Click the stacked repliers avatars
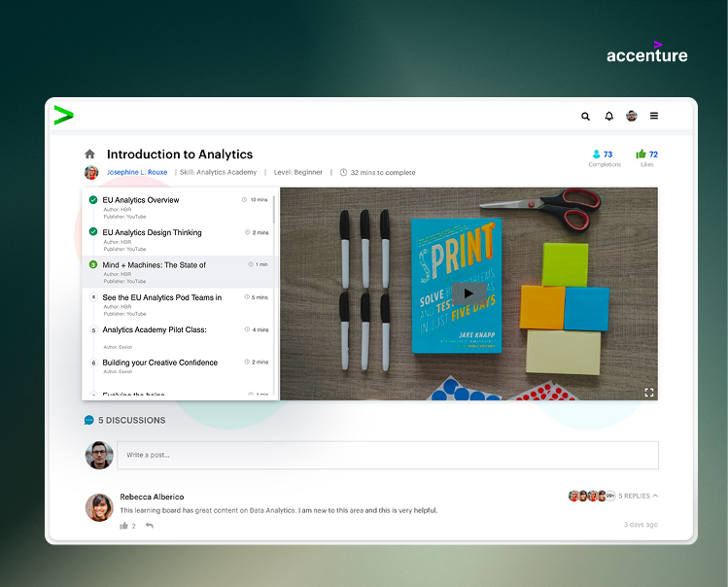The height and width of the screenshot is (587, 728). tap(592, 496)
